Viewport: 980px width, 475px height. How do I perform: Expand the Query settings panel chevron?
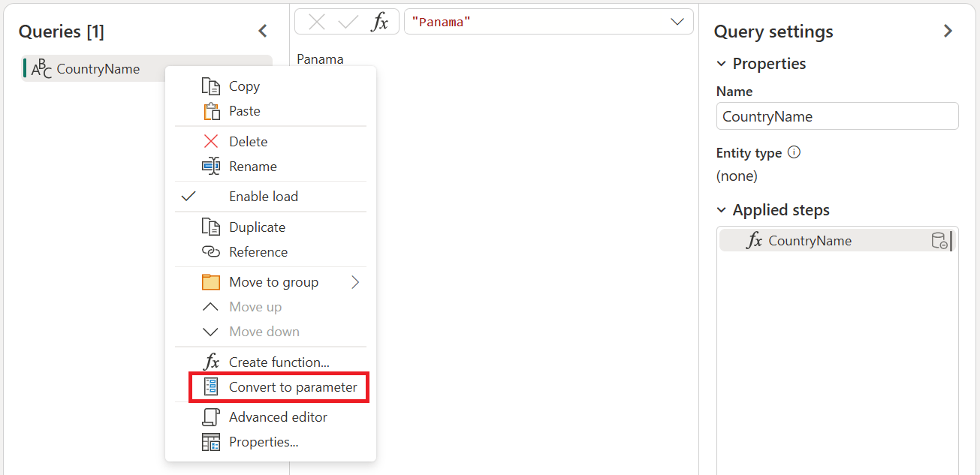[948, 31]
